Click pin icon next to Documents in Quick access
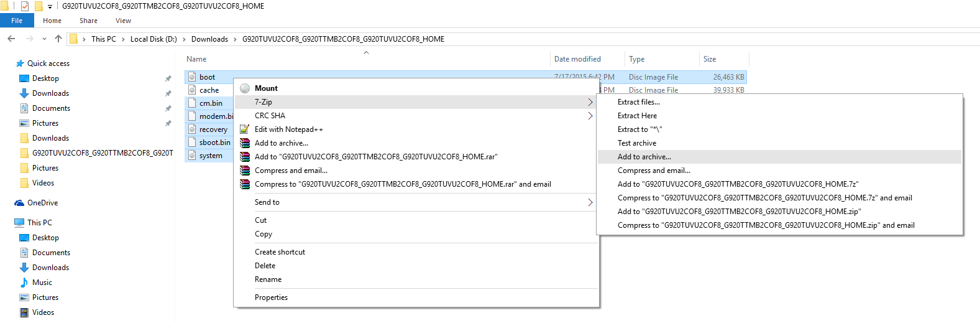Screen dimensions: 980x323 (168, 108)
